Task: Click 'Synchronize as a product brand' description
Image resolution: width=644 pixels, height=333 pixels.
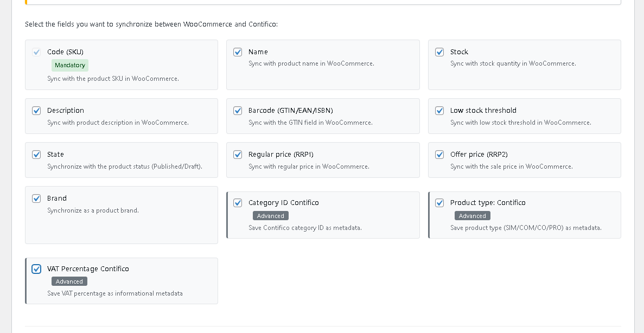Action: [93, 210]
